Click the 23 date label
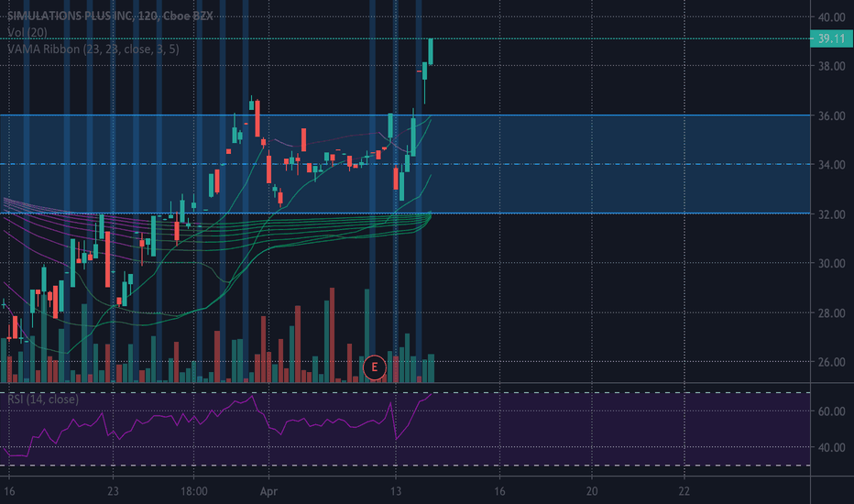Screen dimensions: 854x504 113,491
